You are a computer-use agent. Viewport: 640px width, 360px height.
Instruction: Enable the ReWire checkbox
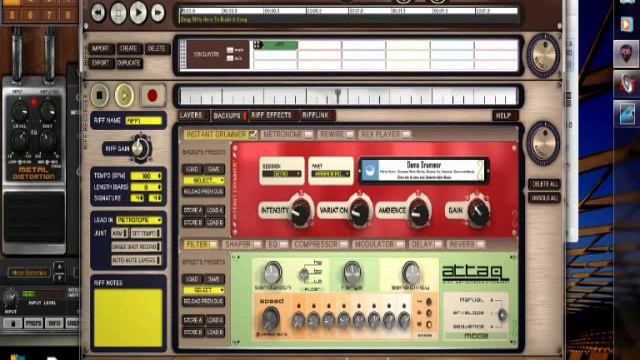(349, 134)
